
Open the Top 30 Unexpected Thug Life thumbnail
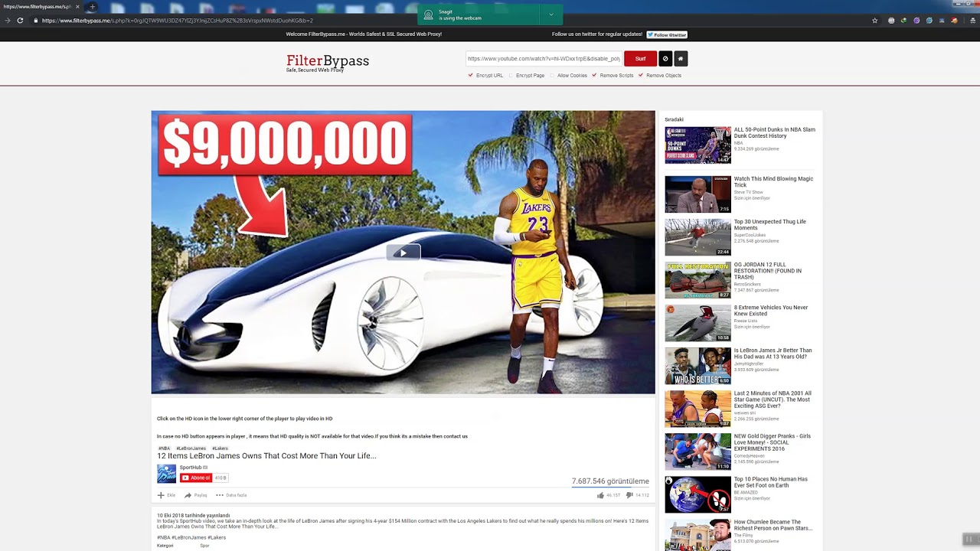pyautogui.click(x=697, y=237)
